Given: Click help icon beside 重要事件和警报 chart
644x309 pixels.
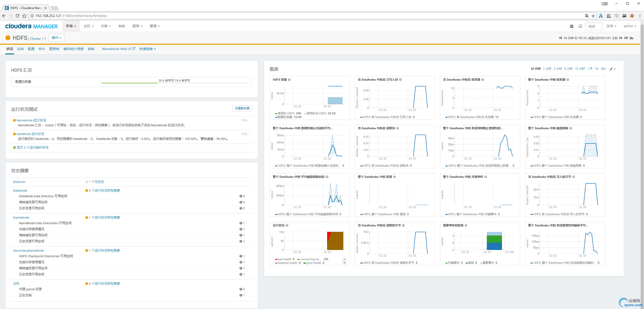Looking at the screenshot, I should tap(466, 225).
